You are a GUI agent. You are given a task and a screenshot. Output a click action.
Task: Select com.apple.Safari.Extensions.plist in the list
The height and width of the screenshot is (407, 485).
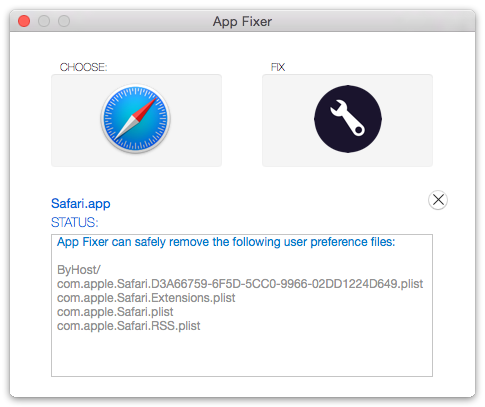coord(146,298)
